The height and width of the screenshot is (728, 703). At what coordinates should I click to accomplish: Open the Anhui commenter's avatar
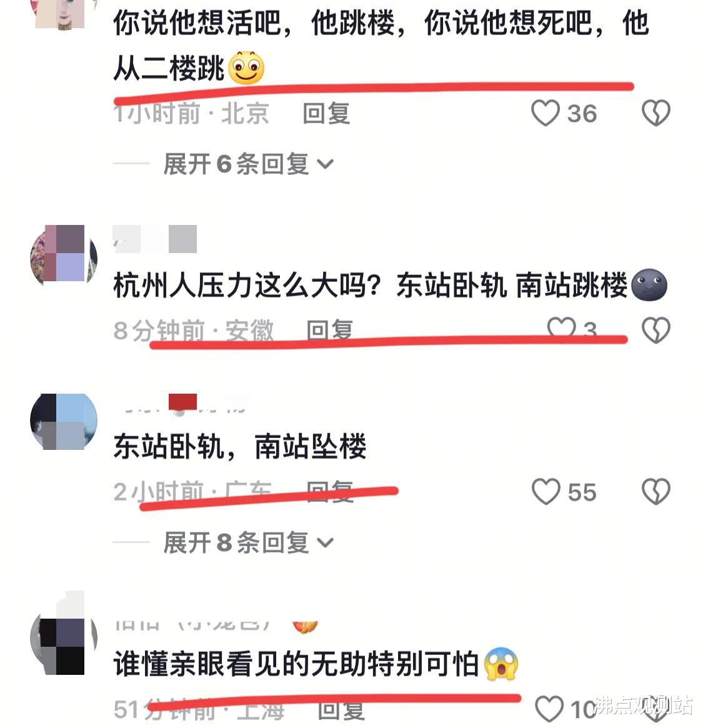[64, 255]
